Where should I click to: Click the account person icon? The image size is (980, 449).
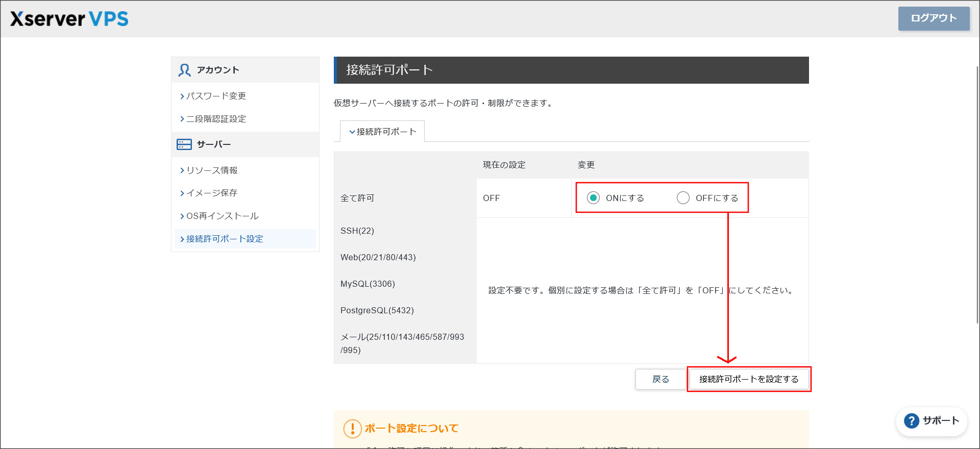(x=184, y=70)
